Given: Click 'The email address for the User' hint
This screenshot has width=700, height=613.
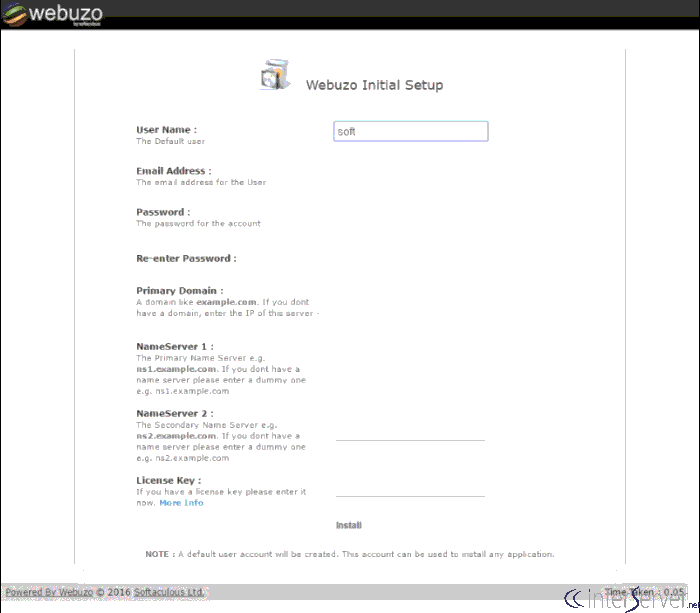Looking at the screenshot, I should pos(201,182).
